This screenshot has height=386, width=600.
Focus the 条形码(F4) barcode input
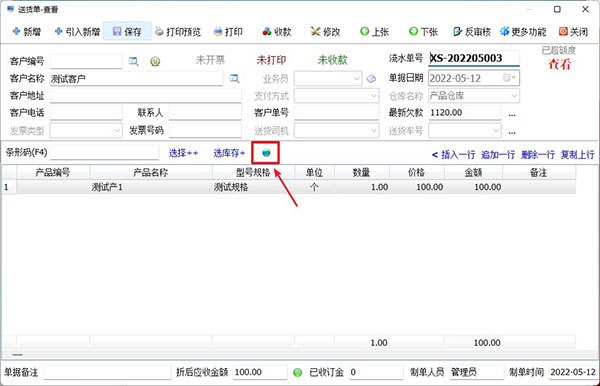pos(104,153)
